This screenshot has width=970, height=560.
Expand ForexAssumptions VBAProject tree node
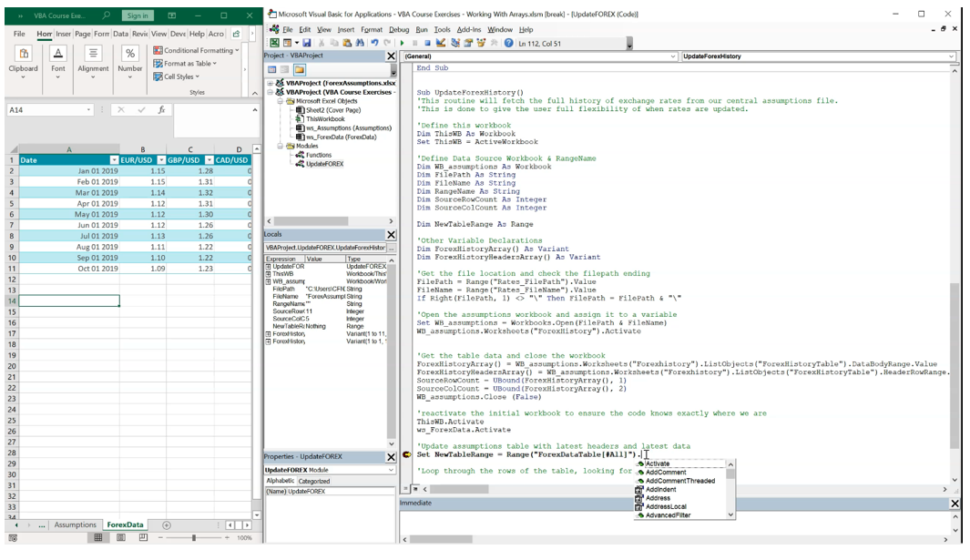[271, 83]
